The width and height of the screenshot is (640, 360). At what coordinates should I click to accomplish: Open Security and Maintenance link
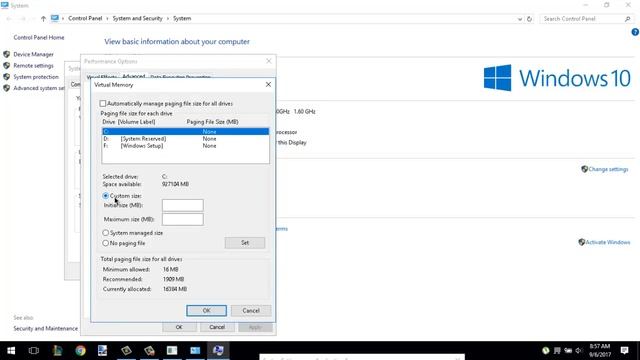tap(45, 329)
